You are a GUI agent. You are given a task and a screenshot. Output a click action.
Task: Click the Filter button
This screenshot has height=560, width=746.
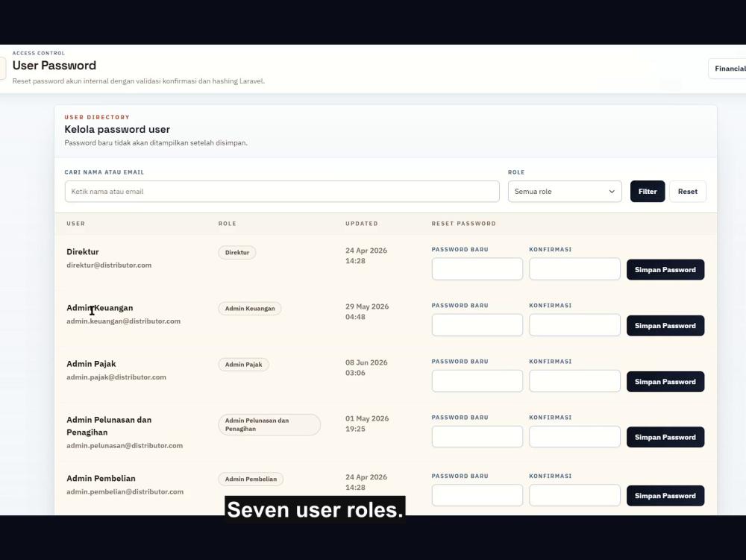click(x=648, y=191)
